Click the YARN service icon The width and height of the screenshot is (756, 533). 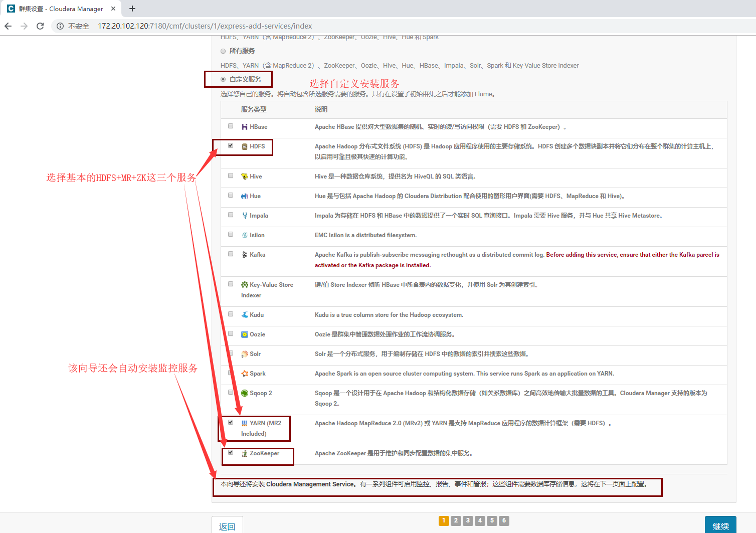click(x=245, y=423)
